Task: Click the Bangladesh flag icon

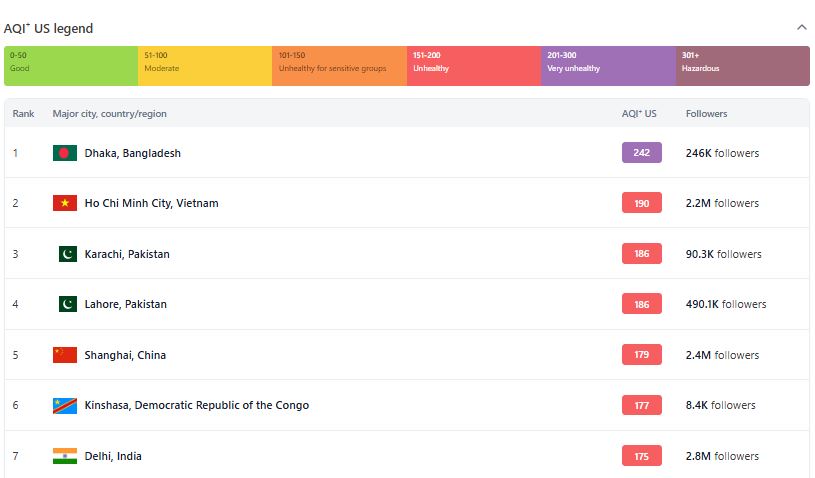Action: (x=65, y=153)
